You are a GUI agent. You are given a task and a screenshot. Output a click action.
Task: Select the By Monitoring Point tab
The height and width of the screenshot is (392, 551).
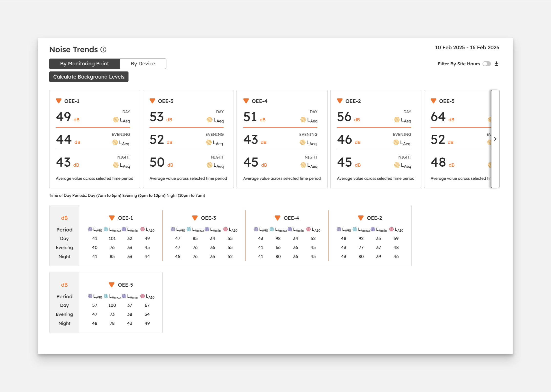tap(84, 64)
